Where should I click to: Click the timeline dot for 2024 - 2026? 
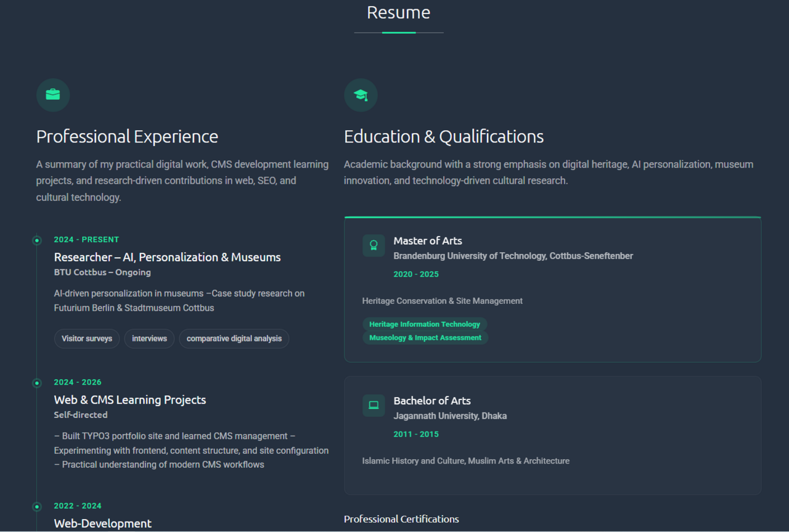tap(37, 383)
